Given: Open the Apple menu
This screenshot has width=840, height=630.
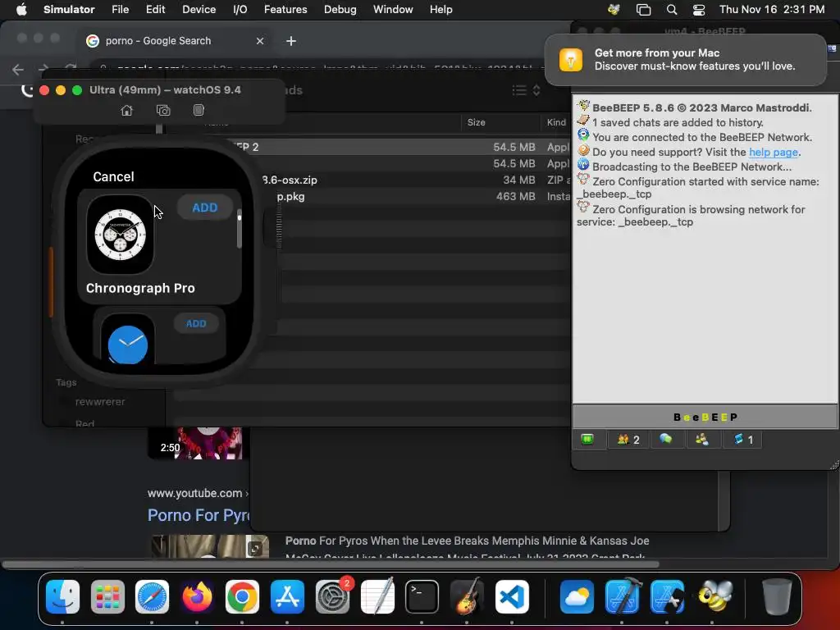Looking at the screenshot, I should (21, 9).
